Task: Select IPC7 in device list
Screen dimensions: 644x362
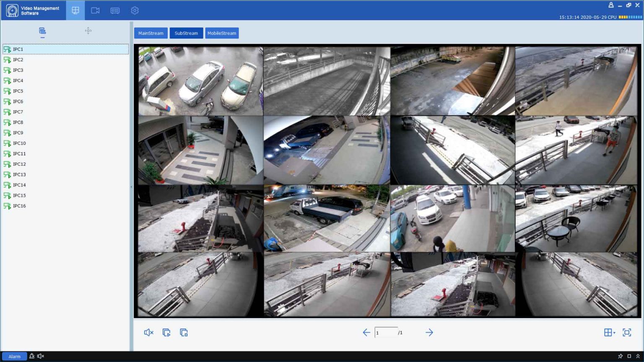Action: click(66, 112)
